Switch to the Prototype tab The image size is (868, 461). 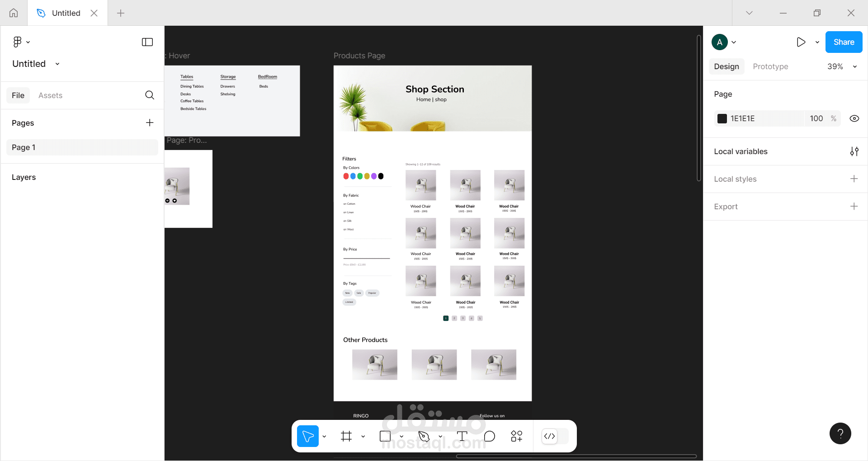(770, 66)
